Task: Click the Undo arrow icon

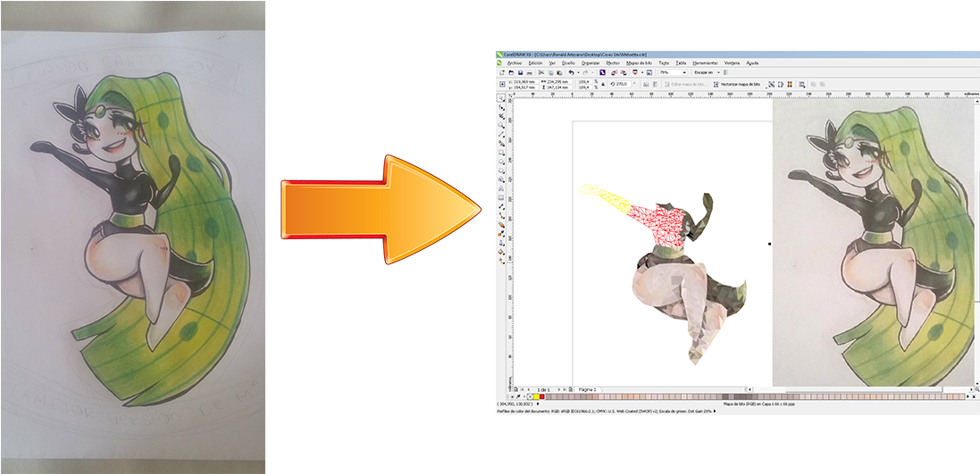Action: [572, 72]
